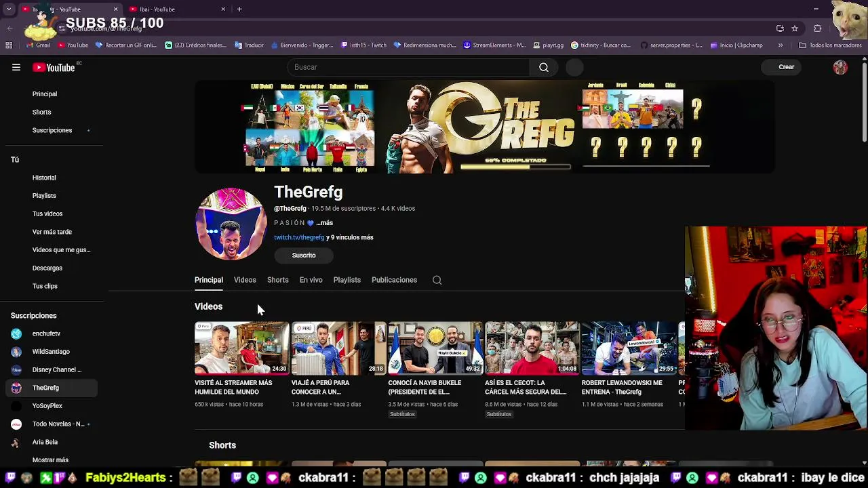Image resolution: width=868 pixels, height=488 pixels.
Task: Open the Traducir bookmark
Action: (249, 45)
